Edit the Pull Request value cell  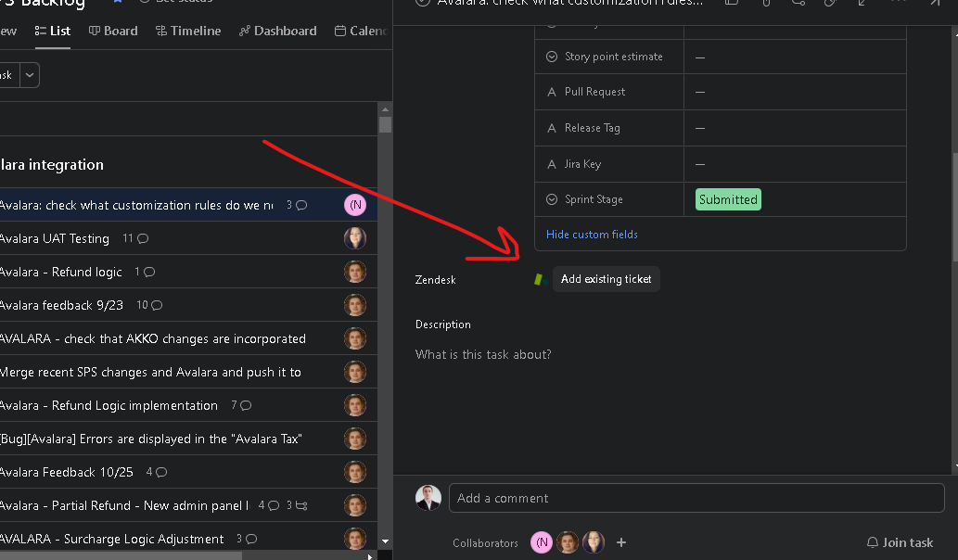point(795,92)
